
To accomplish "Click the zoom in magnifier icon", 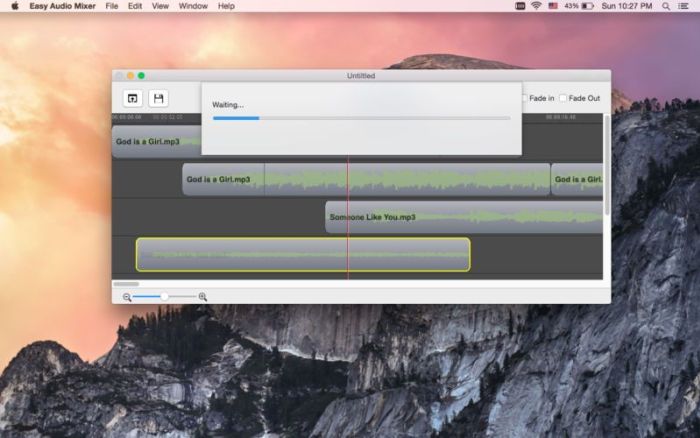I will (x=203, y=297).
